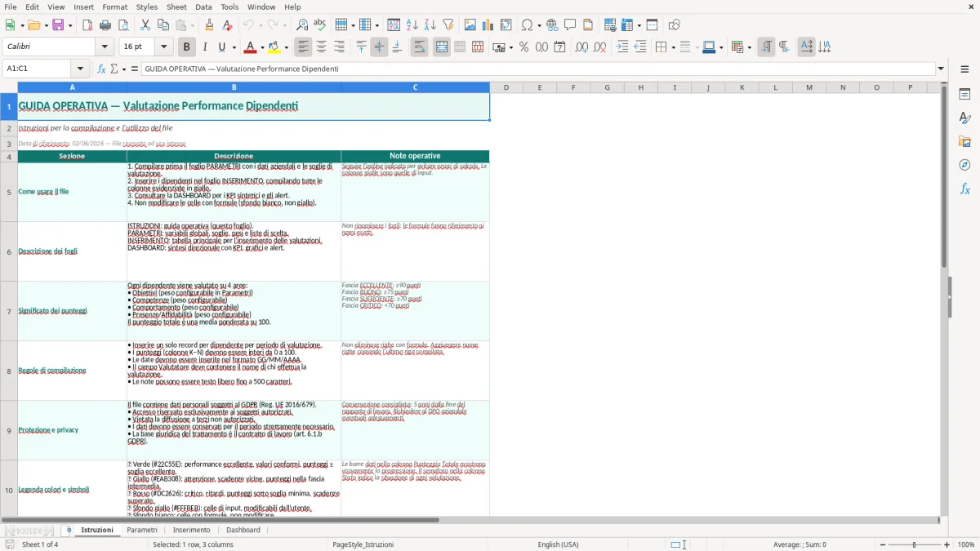Viewport: 980px width, 551px height.
Task: Clear direct formatting
Action: [x=228, y=25]
